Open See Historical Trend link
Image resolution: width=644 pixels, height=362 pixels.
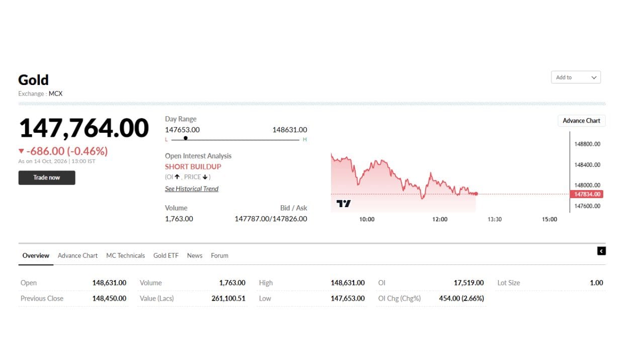coord(192,189)
